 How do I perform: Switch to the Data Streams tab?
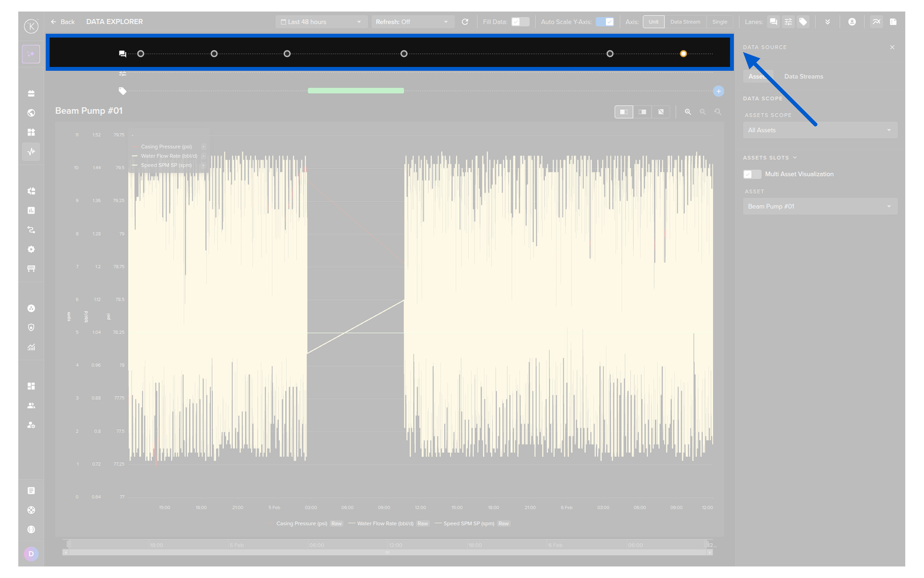(803, 77)
